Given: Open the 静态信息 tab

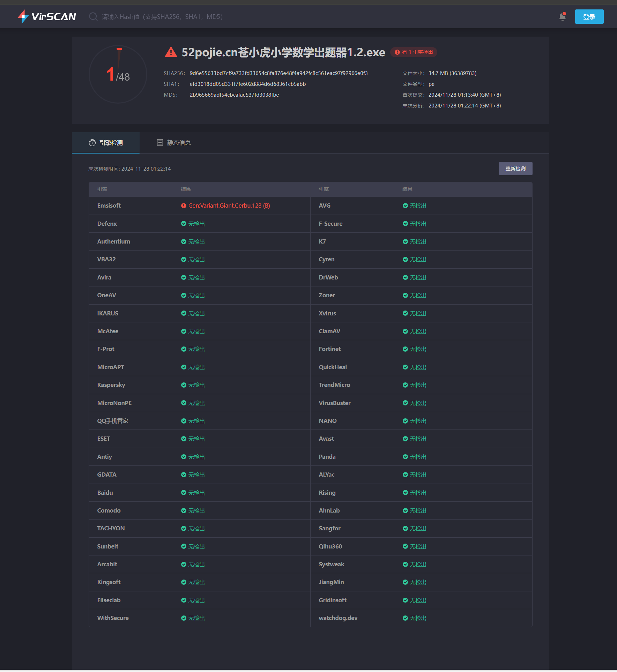Looking at the screenshot, I should (174, 143).
